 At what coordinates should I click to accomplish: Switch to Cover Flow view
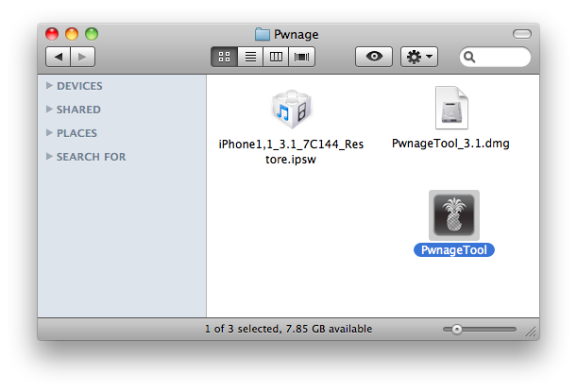click(x=302, y=57)
